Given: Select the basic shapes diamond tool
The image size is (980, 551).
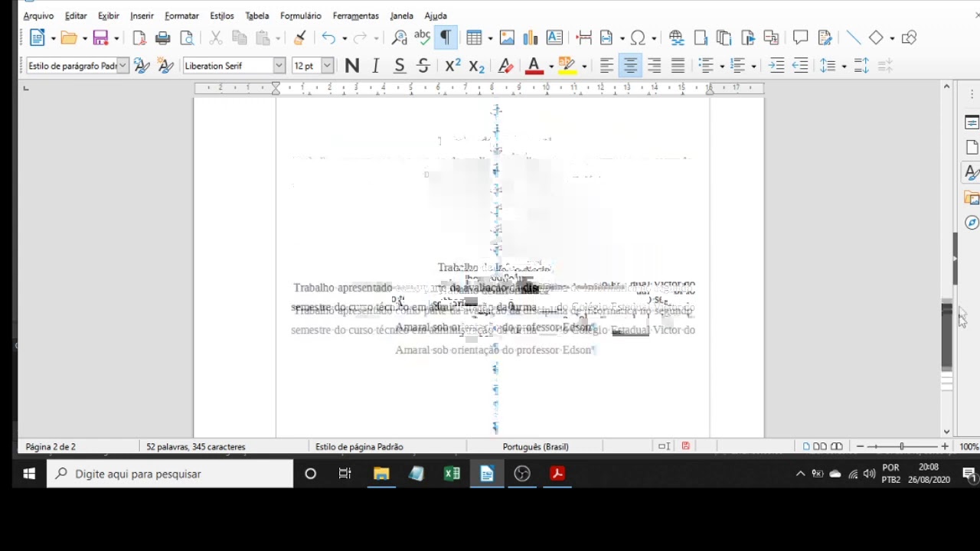Looking at the screenshot, I should (876, 37).
